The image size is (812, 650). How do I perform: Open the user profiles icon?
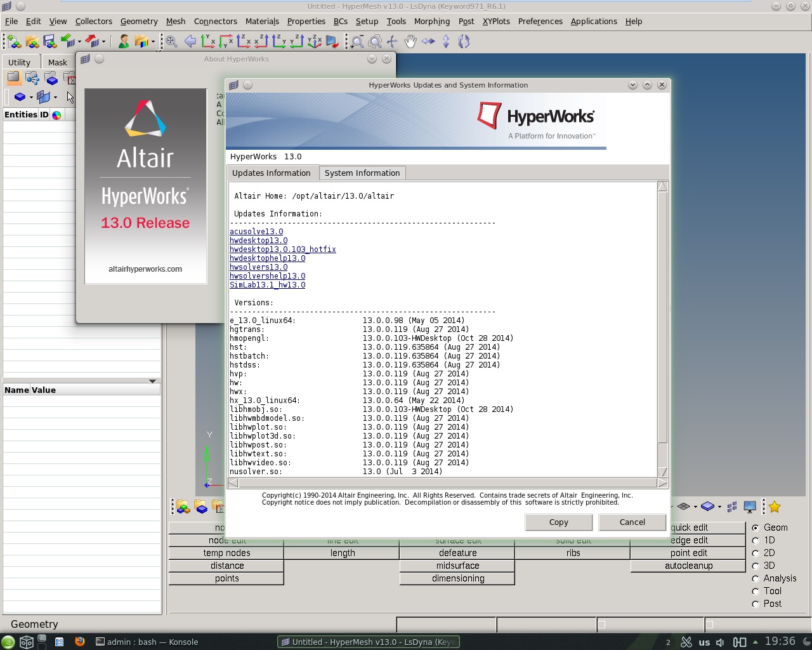[x=124, y=42]
